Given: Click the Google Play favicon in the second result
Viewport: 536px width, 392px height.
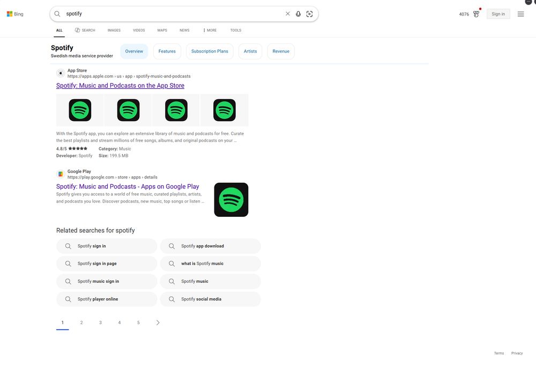Looking at the screenshot, I should [61, 174].
